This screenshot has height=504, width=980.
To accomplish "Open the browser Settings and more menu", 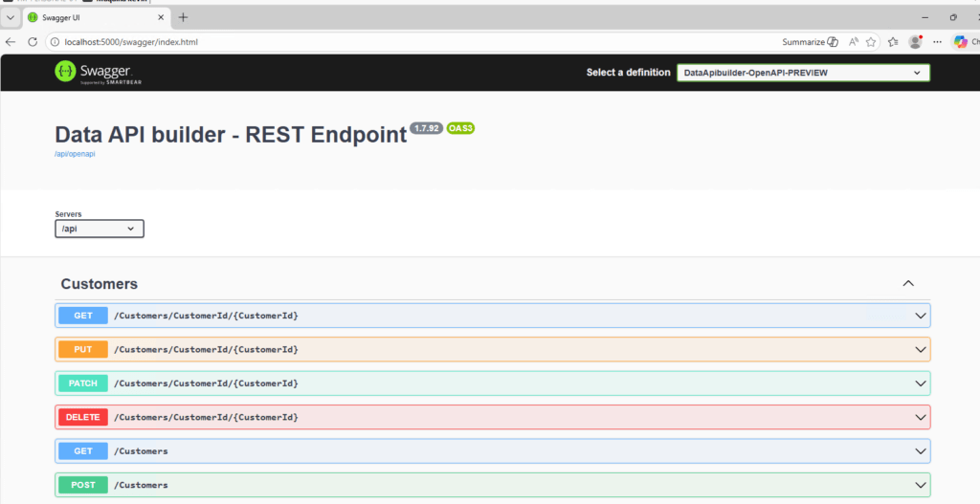I will (937, 42).
